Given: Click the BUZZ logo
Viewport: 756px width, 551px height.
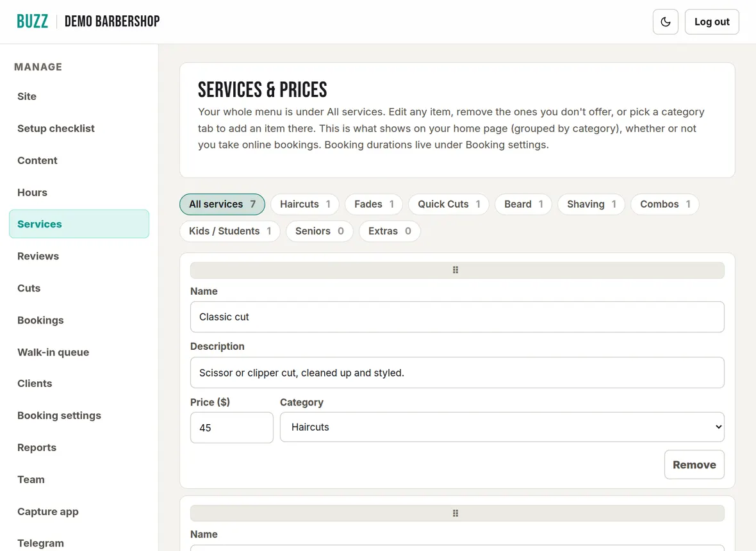Looking at the screenshot, I should 32,21.
